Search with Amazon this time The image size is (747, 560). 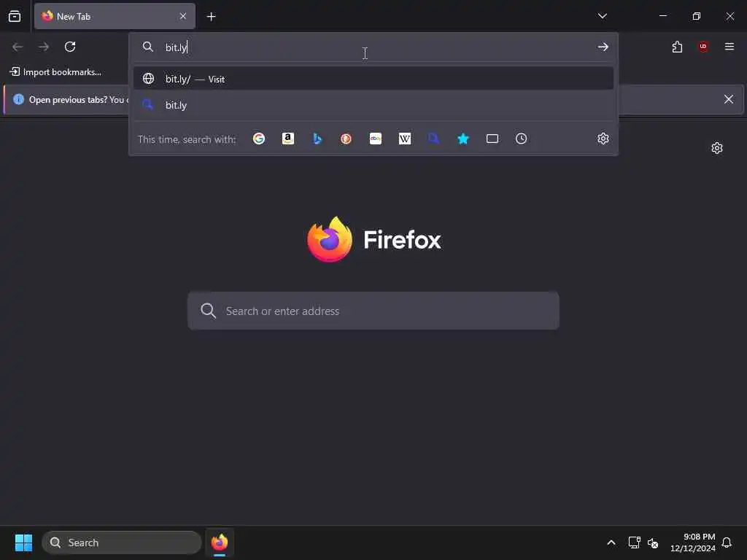[287, 139]
